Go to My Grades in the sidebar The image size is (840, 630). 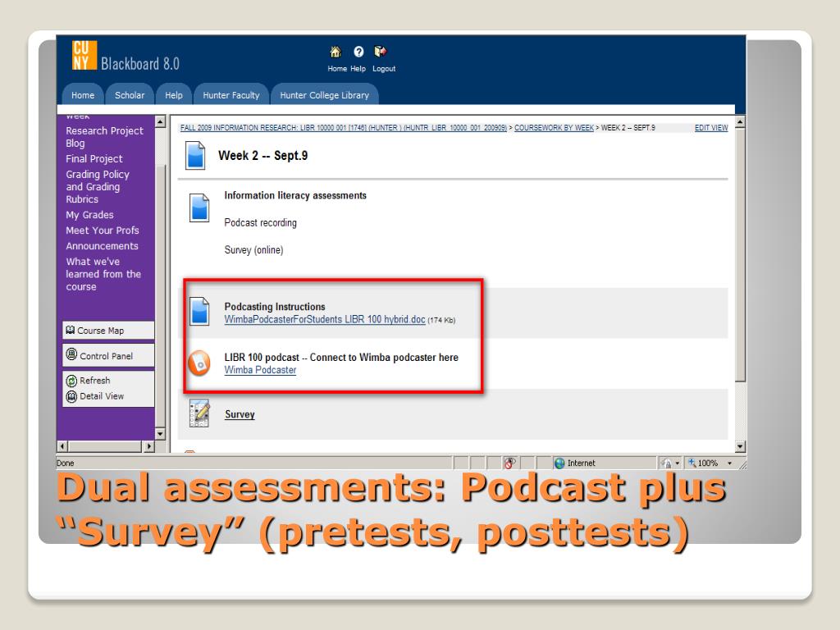[x=90, y=215]
